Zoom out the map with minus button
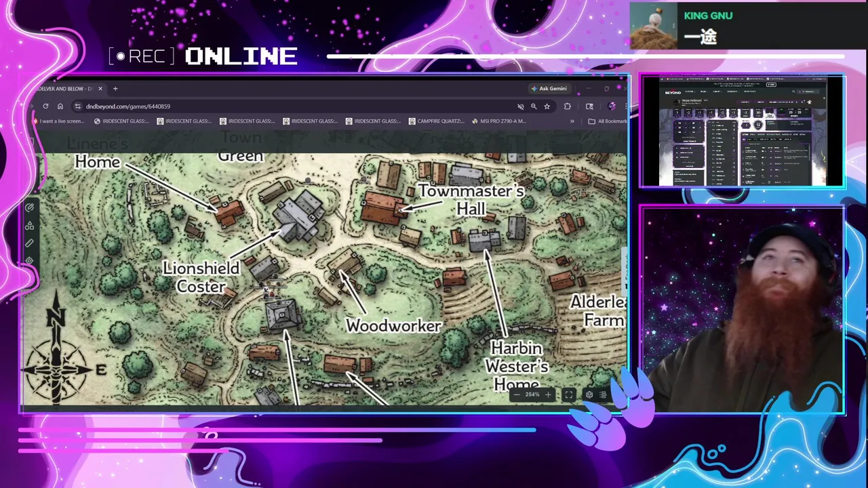Viewport: 868px width, 488px height. [x=517, y=394]
